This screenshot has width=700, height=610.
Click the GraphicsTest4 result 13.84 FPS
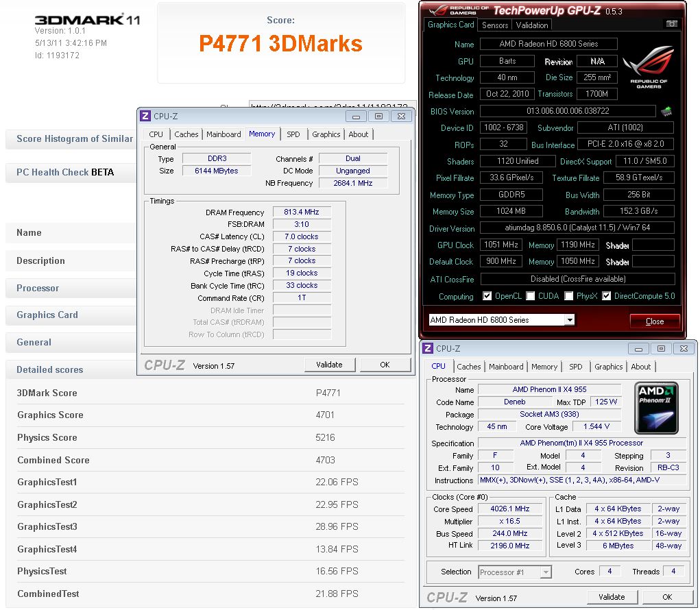pos(337,549)
